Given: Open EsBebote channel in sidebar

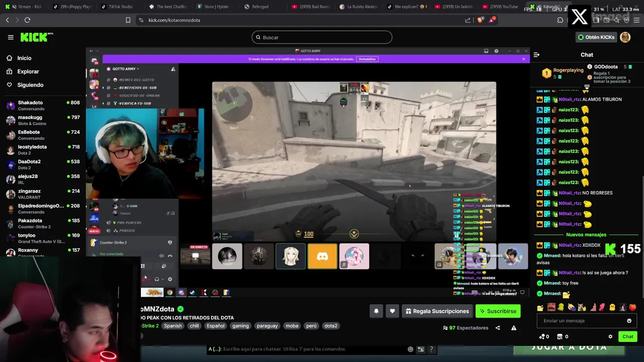Looking at the screenshot, I should [x=43, y=135].
